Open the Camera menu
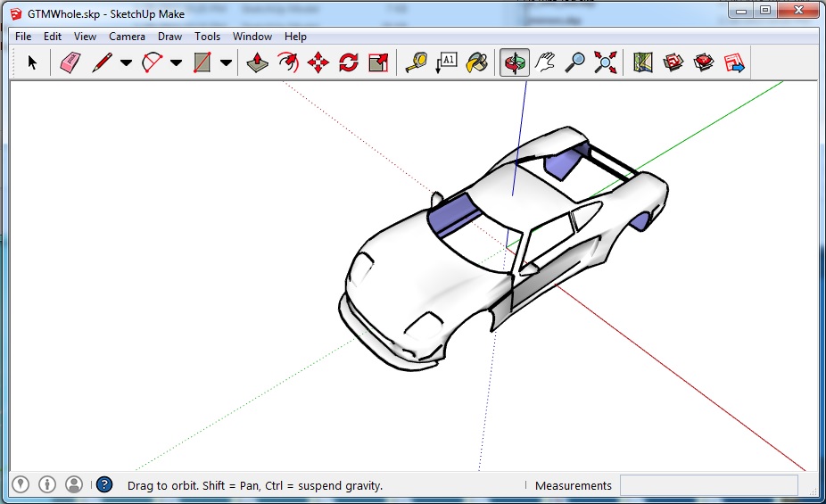826x504 pixels. pyautogui.click(x=127, y=37)
